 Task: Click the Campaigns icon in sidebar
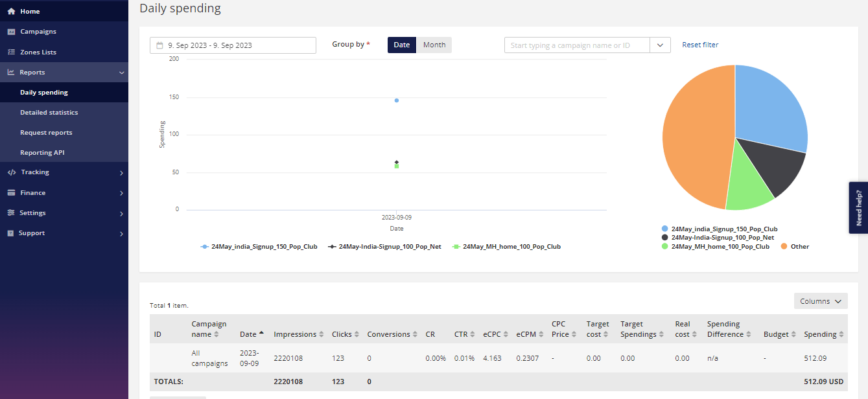(11, 32)
